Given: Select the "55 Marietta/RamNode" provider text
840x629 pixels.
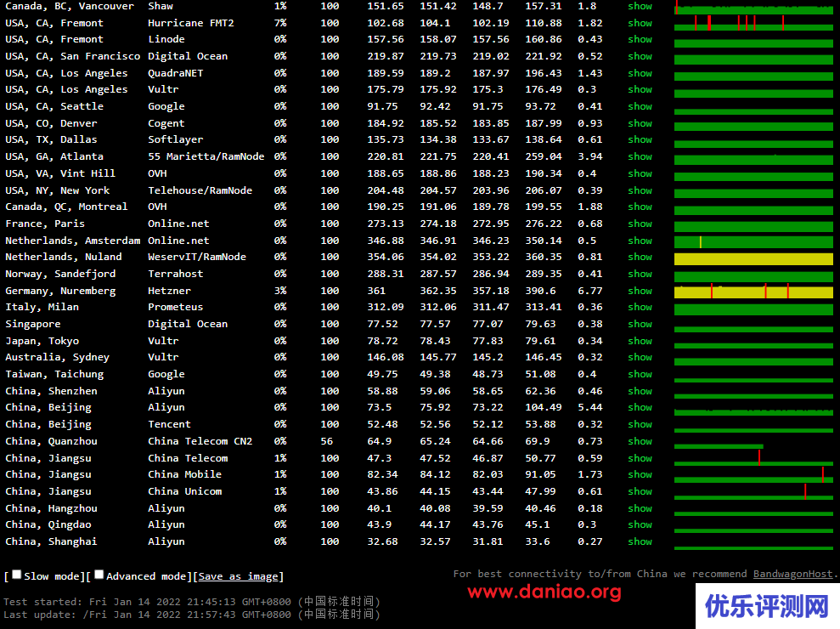Looking at the screenshot, I should [x=206, y=156].
